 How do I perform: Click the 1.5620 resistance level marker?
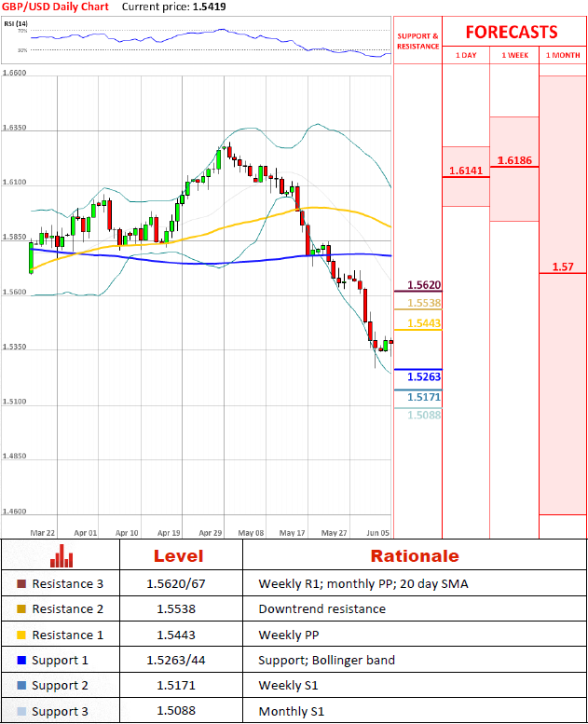[x=424, y=285]
